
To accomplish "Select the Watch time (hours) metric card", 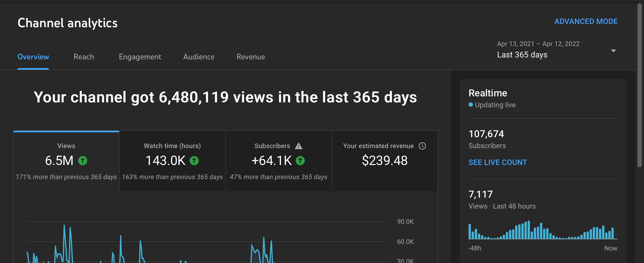I will click(x=172, y=161).
